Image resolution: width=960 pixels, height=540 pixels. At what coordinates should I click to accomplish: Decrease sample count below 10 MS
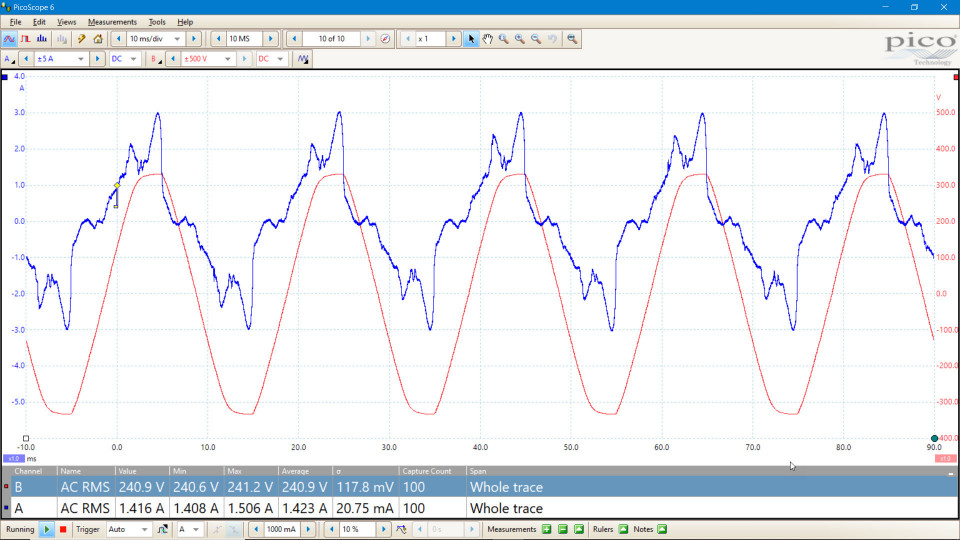click(219, 39)
